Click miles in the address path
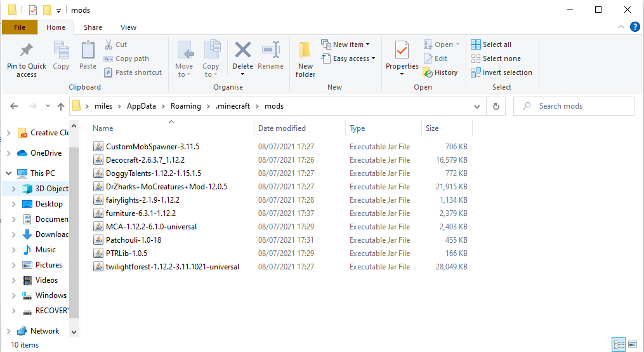This screenshot has width=644, height=352. pyautogui.click(x=103, y=106)
